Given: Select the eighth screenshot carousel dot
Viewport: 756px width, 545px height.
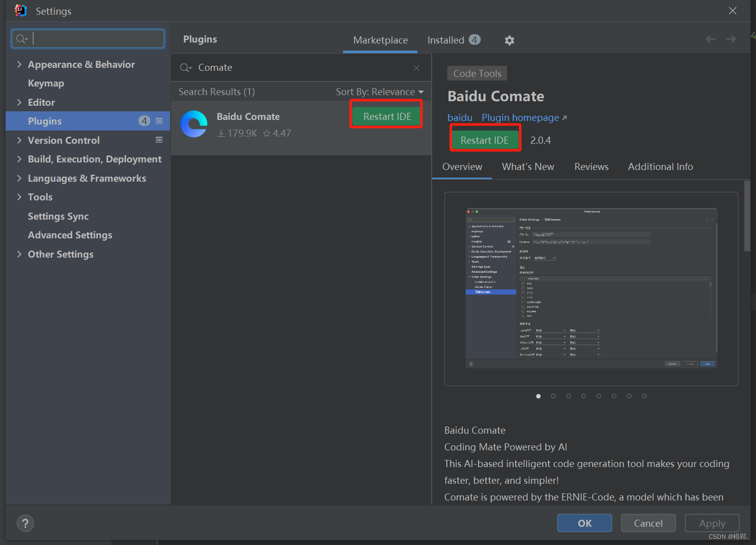Looking at the screenshot, I should (x=644, y=396).
